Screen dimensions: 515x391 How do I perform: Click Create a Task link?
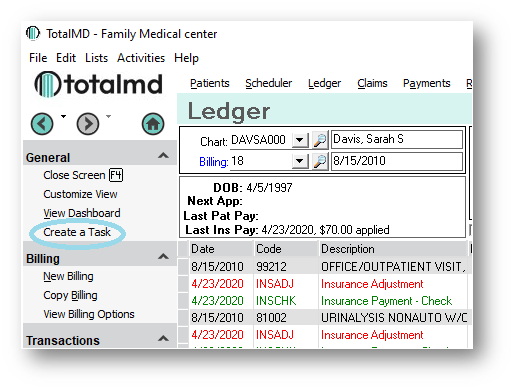coord(77,232)
